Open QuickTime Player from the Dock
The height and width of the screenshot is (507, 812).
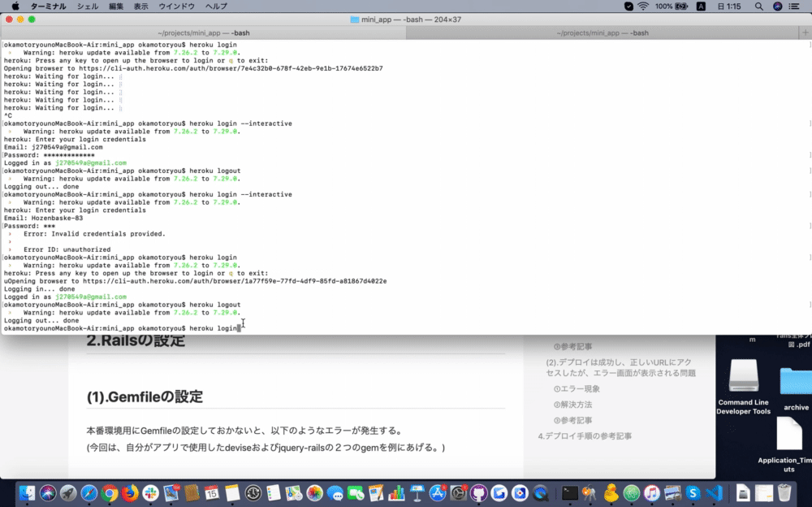[x=541, y=492]
